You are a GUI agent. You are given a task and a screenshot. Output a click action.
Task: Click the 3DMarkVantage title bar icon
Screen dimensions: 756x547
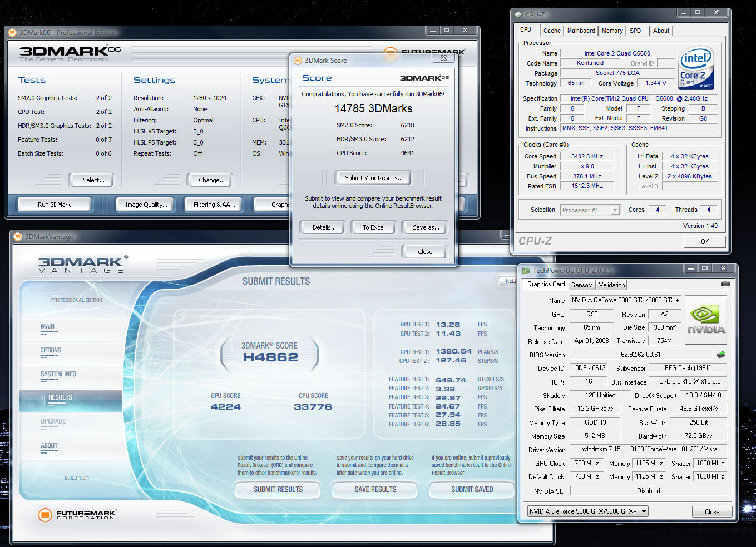[x=18, y=237]
